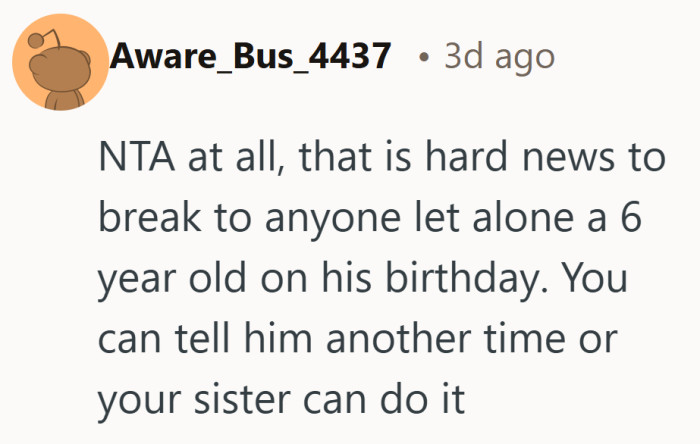Click the "3d ago" comment timestamp

[499, 57]
